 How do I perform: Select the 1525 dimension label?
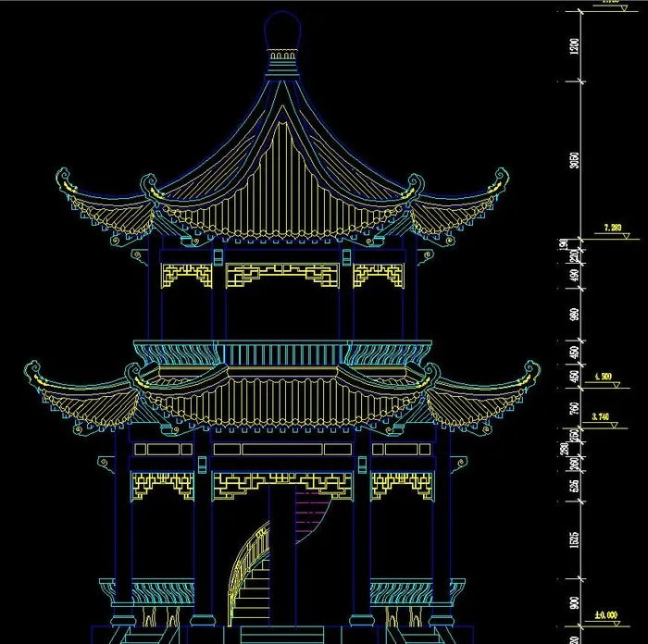[575, 539]
